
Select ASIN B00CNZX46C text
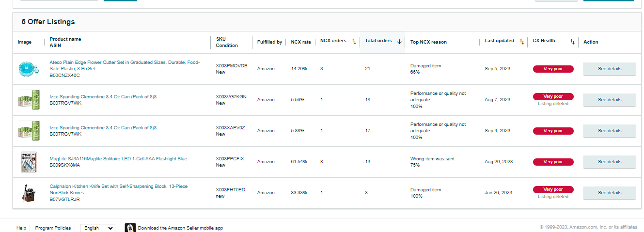coord(64,76)
